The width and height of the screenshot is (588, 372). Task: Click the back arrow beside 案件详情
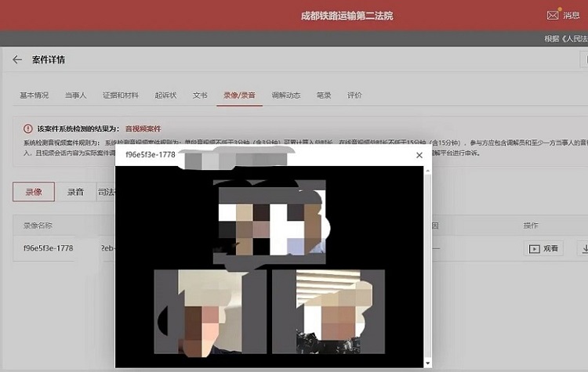click(x=17, y=60)
